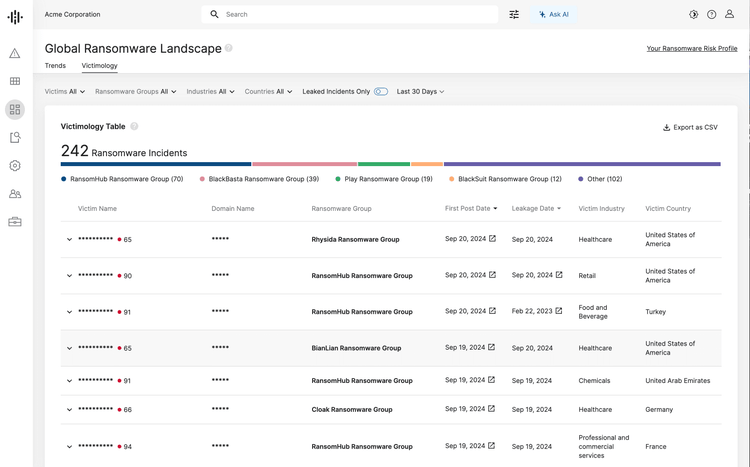Select the Victimology tab
Image resolution: width=750 pixels, height=467 pixels.
coord(99,66)
